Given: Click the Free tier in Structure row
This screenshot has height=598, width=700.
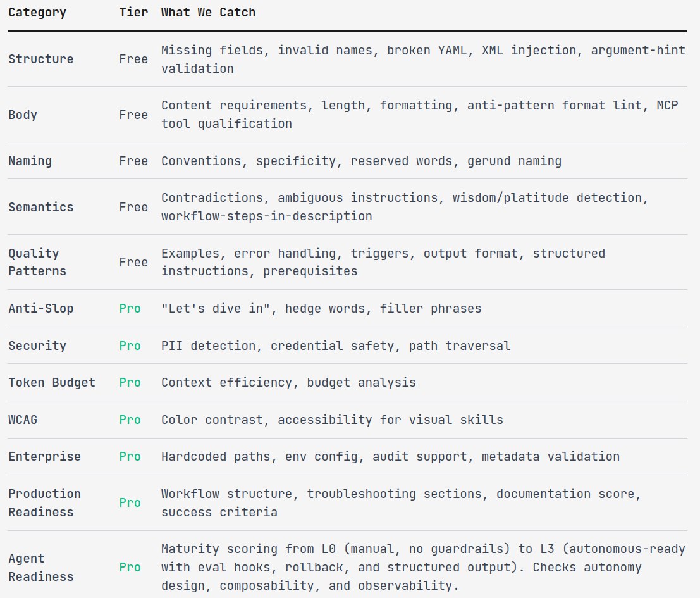Looking at the screenshot, I should click(x=133, y=59).
